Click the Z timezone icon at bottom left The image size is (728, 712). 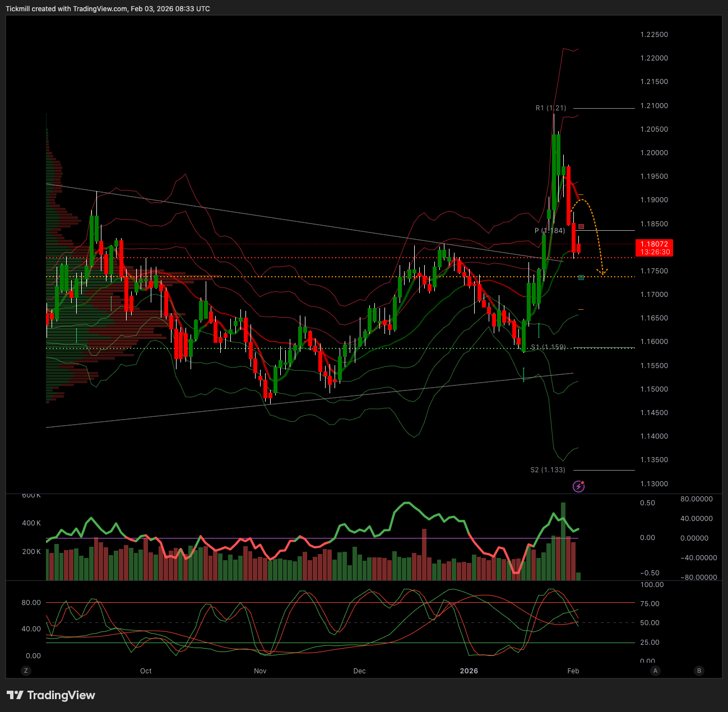[x=26, y=671]
